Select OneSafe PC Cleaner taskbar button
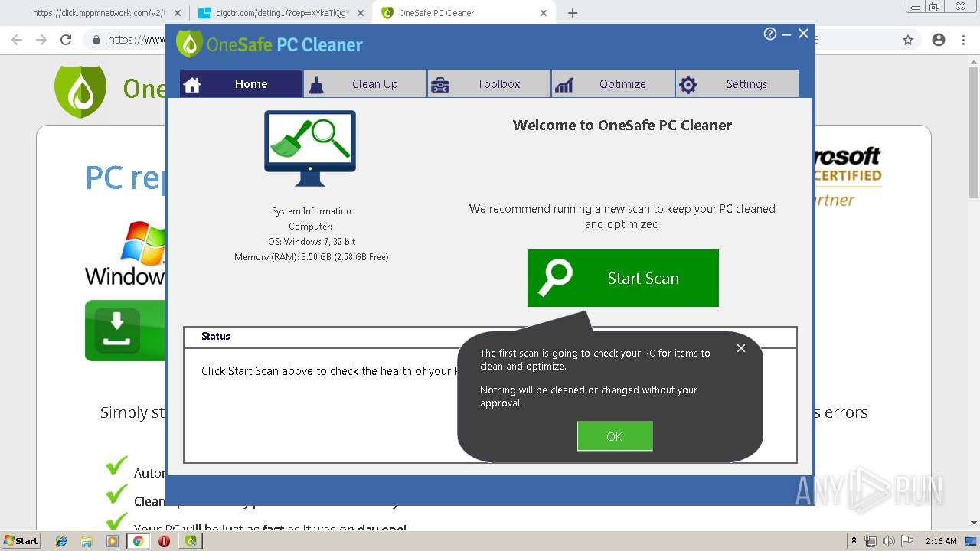Screen dimensions: 980x551 click(191, 541)
